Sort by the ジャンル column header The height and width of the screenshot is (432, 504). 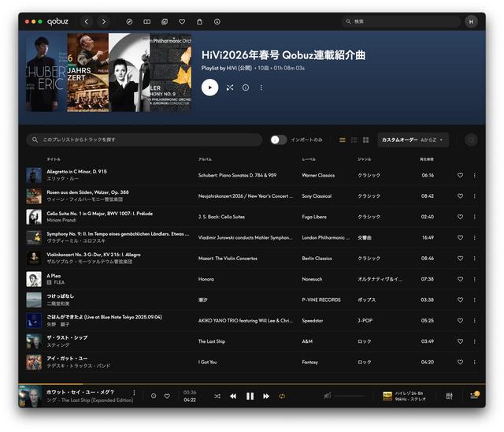364,159
